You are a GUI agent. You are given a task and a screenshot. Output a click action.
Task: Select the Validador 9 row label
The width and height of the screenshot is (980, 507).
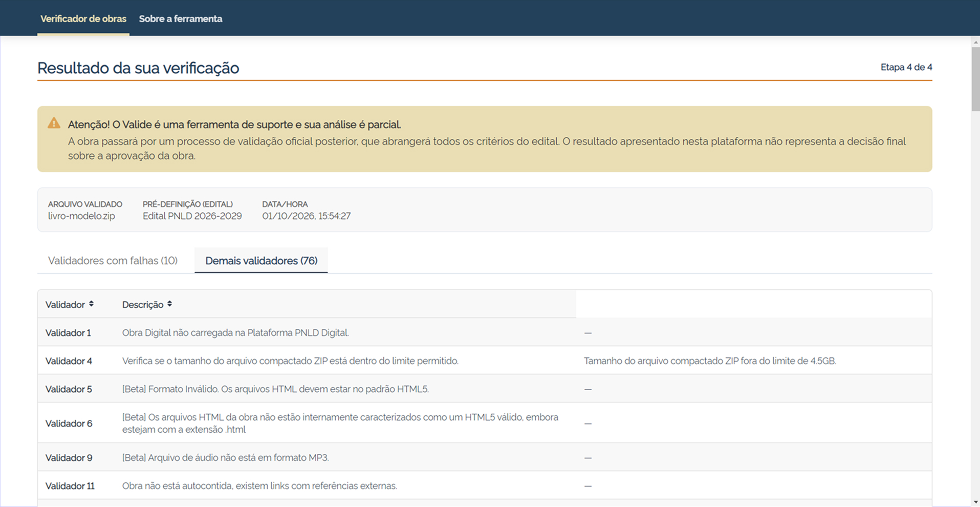tap(69, 458)
